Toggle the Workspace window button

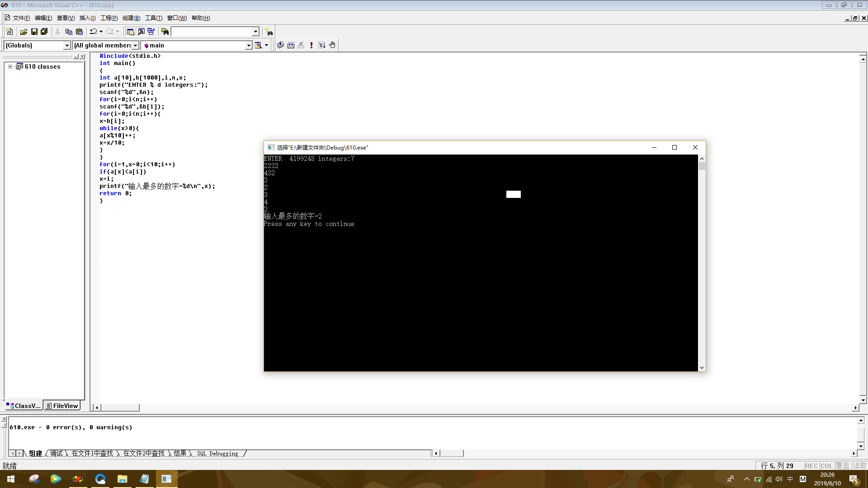pos(130,32)
